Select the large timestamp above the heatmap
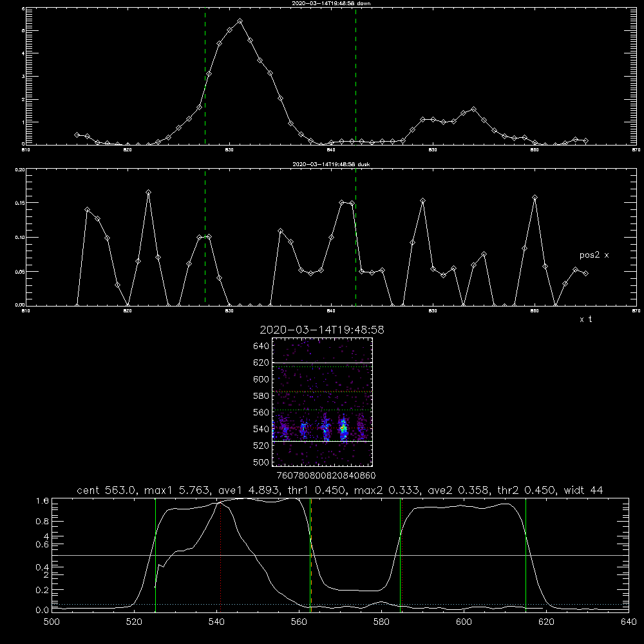The image size is (644, 644). point(322,330)
